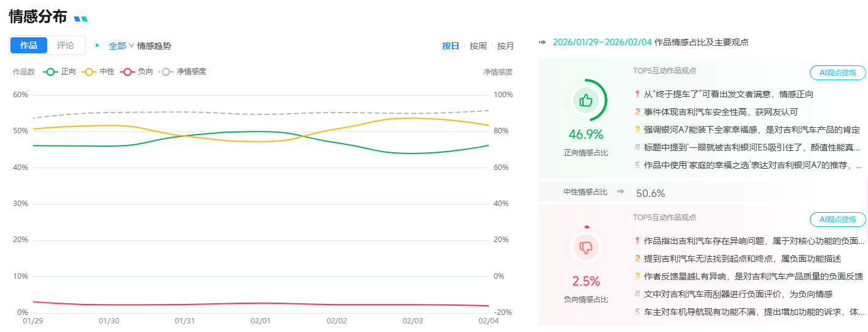Toggle the 中性 legend series
Image resolution: width=868 pixels, height=332 pixels.
point(98,72)
